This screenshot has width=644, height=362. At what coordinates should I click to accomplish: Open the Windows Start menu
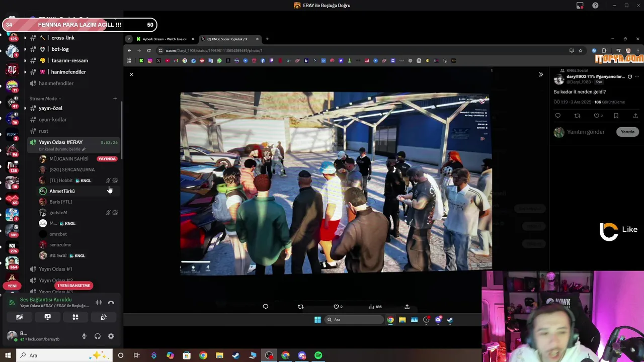8,355
